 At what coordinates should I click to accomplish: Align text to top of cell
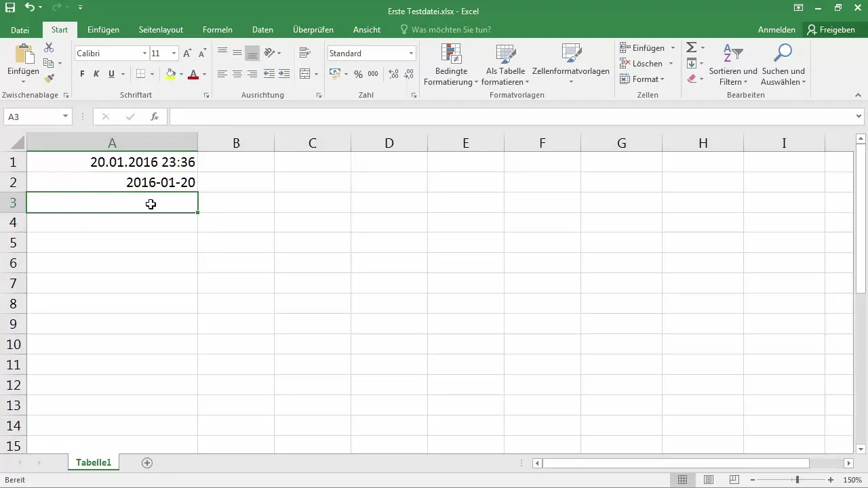(x=222, y=53)
